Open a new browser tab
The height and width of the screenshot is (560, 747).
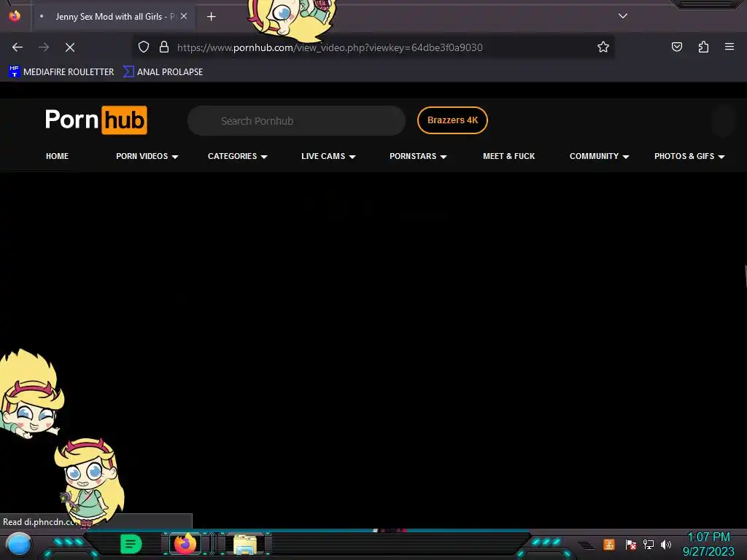[212, 17]
